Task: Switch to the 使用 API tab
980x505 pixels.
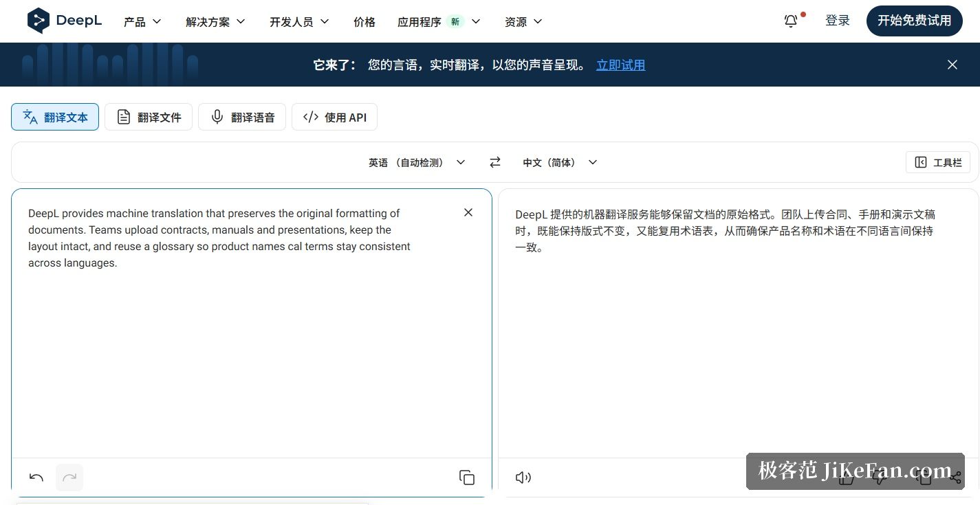Action: 334,117
